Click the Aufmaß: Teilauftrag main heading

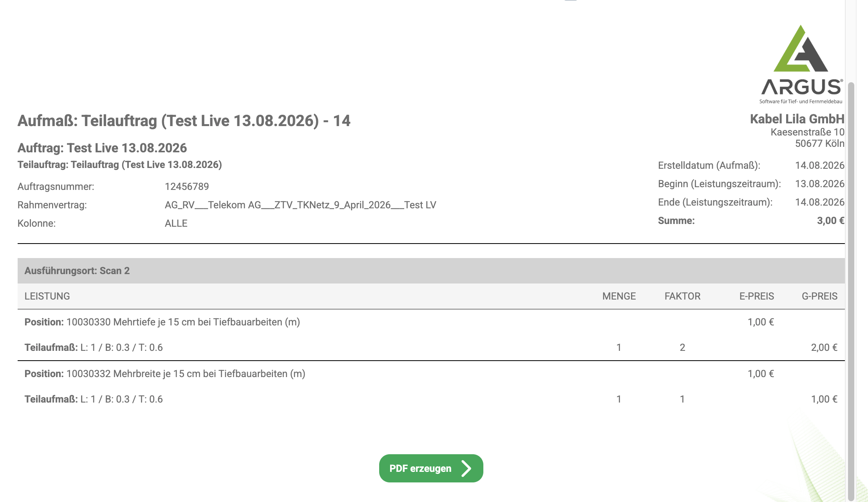coord(184,121)
